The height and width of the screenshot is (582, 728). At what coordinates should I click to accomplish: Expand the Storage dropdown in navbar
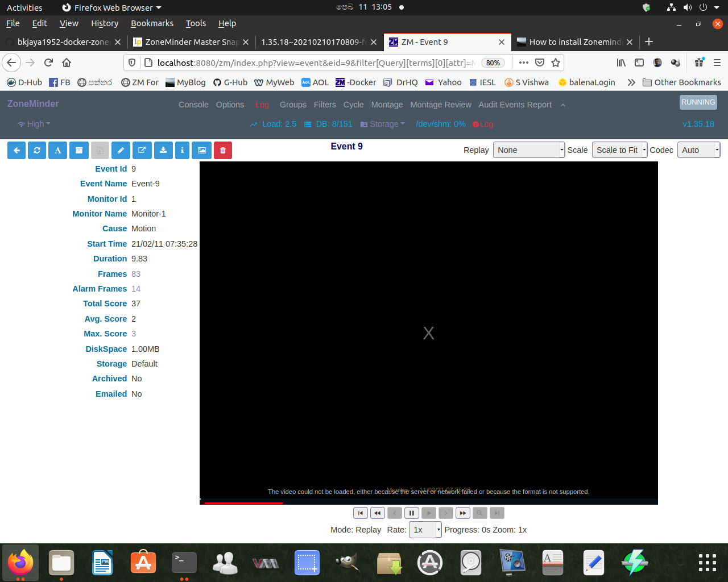tap(383, 124)
